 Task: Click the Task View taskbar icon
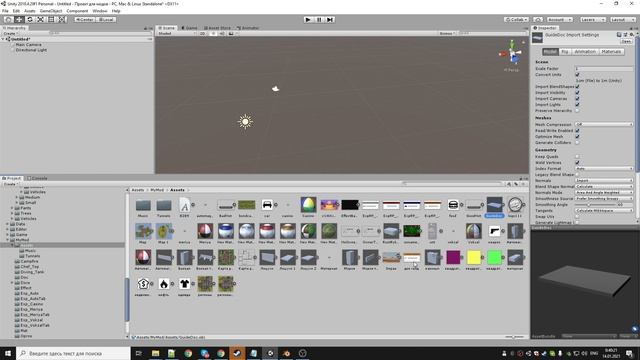(138, 353)
